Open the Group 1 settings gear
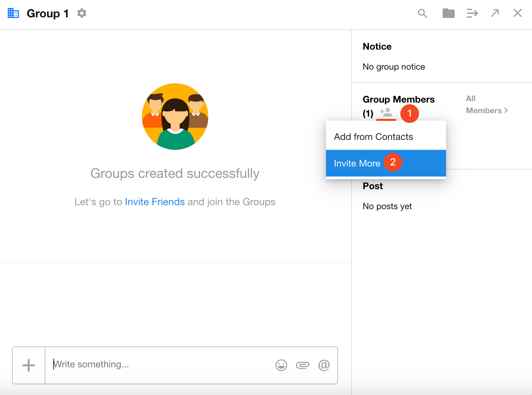532x395 pixels. pos(82,13)
